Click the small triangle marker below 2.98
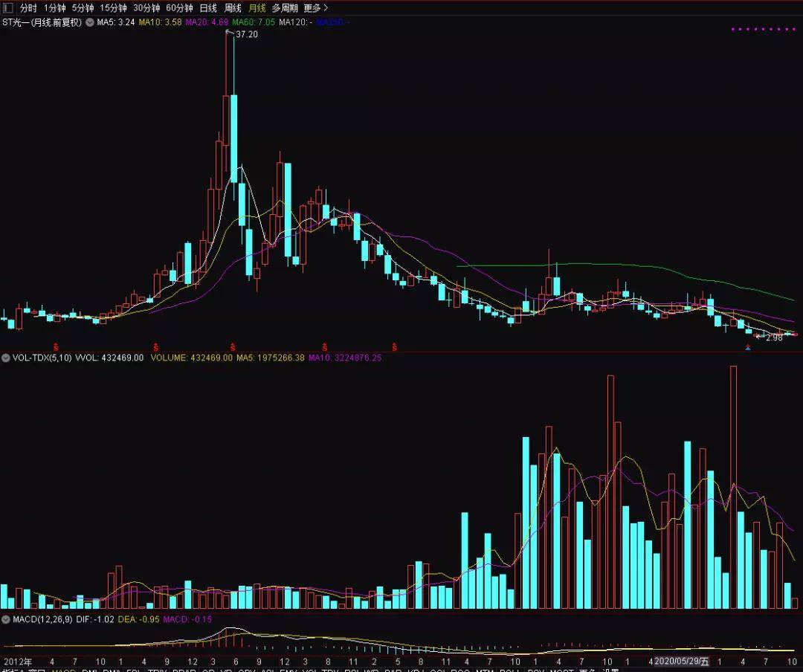Image resolution: width=803 pixels, height=672 pixels. (748, 348)
